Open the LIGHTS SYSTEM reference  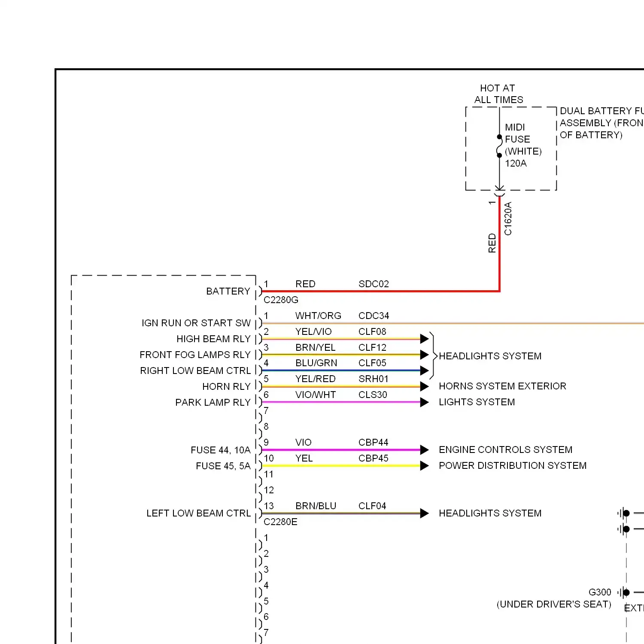[x=477, y=402]
